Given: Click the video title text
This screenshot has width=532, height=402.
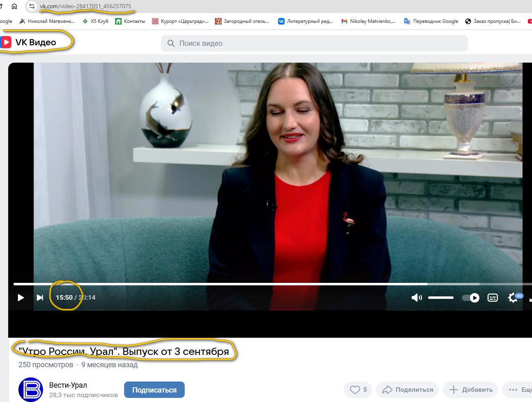Looking at the screenshot, I should [x=124, y=352].
